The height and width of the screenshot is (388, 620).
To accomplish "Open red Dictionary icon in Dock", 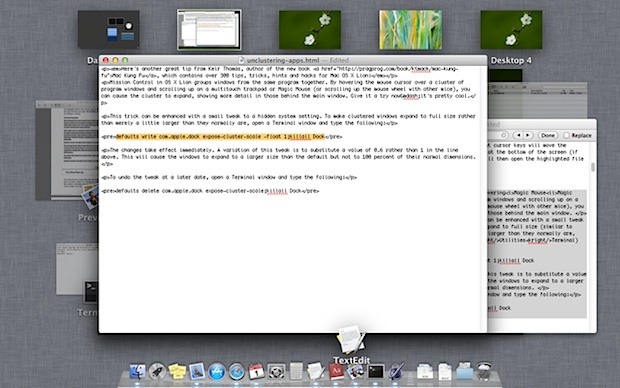I will coord(336,371).
